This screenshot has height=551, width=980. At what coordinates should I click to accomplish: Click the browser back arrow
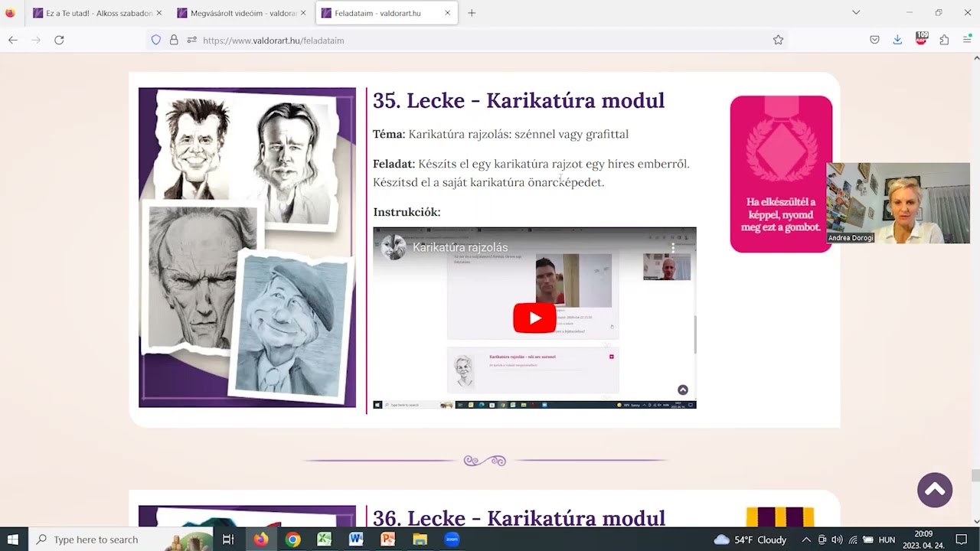pyautogui.click(x=13, y=40)
